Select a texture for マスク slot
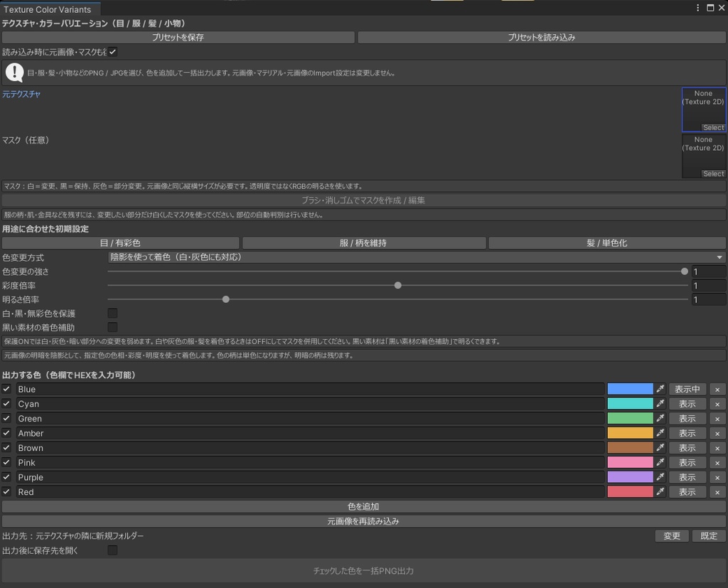Image resolution: width=728 pixels, height=588 pixels. (x=714, y=173)
